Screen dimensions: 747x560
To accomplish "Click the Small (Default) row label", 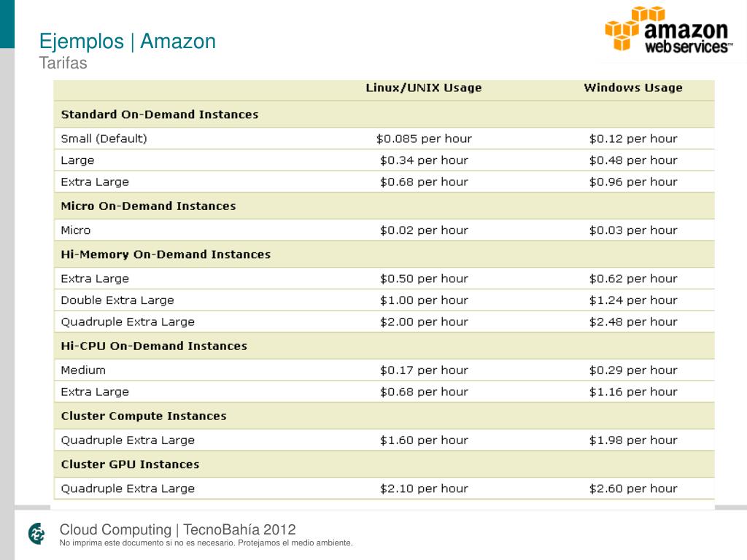I will (x=104, y=139).
